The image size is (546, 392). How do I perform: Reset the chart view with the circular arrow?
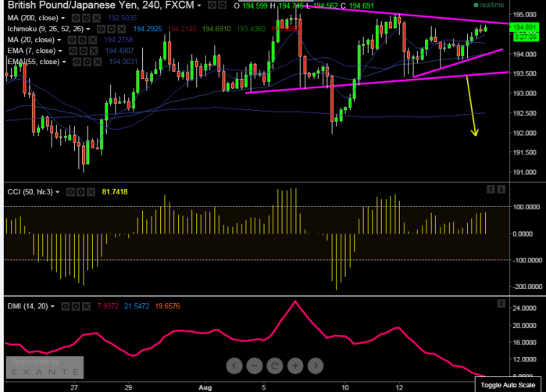275,366
